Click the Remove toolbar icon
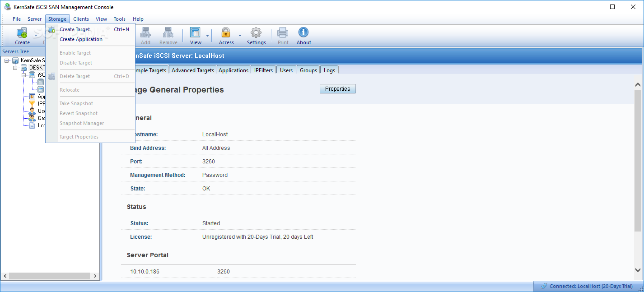644x292 pixels. click(168, 32)
